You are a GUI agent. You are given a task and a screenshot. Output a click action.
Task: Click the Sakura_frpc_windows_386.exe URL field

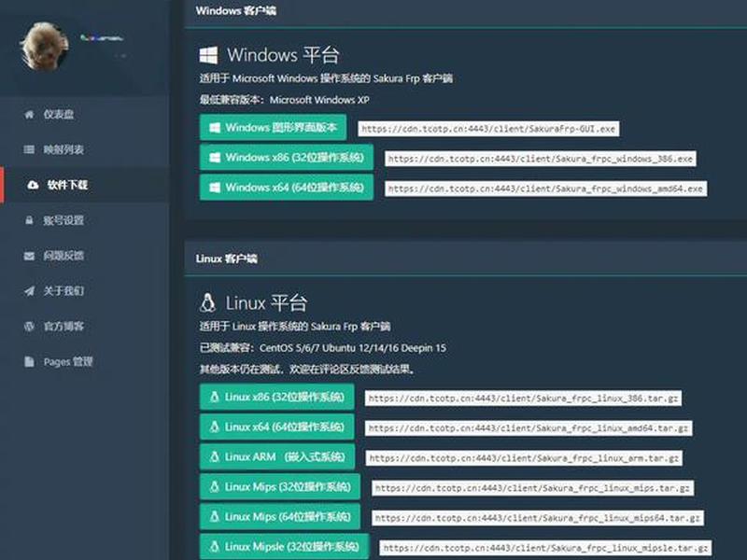point(541,159)
